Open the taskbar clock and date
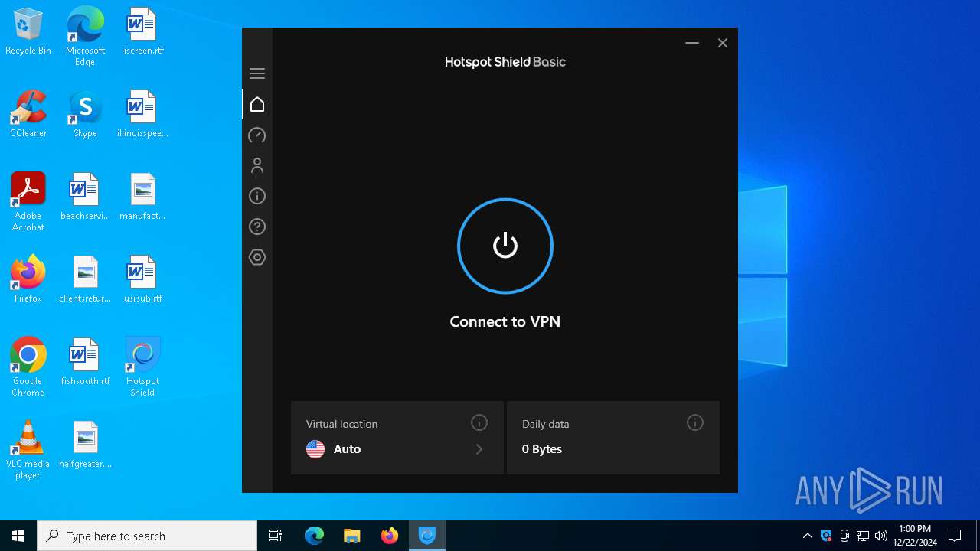This screenshot has height=551, width=980. point(915,536)
